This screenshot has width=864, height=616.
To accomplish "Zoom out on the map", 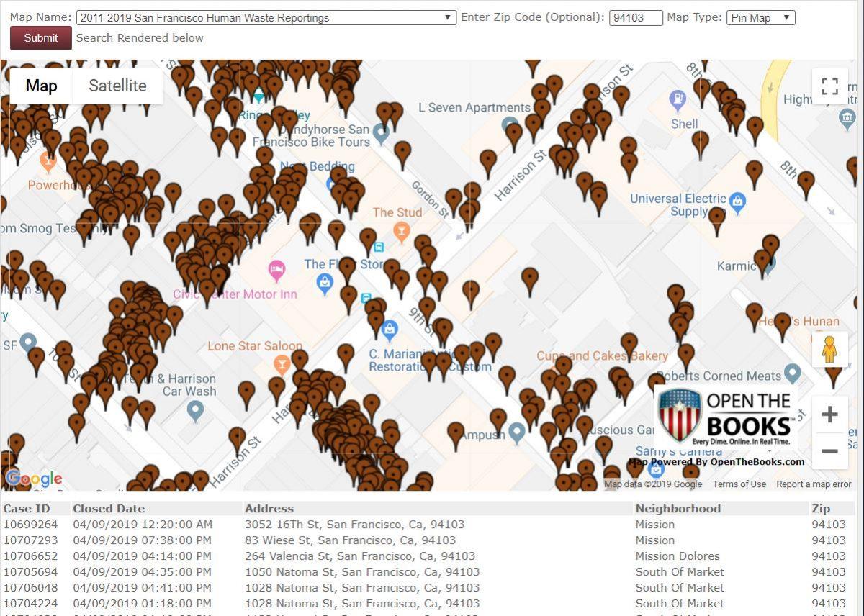I will tap(830, 451).
